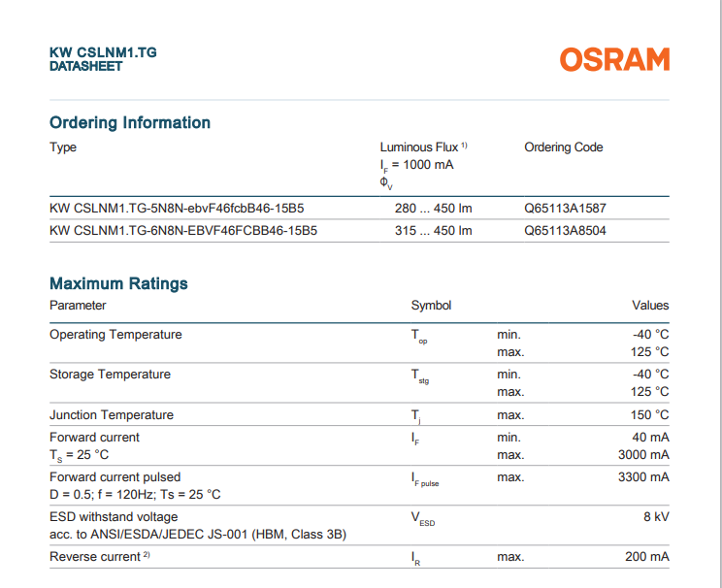
Task: Click the 150 °C junction temperature value
Action: [x=647, y=414]
